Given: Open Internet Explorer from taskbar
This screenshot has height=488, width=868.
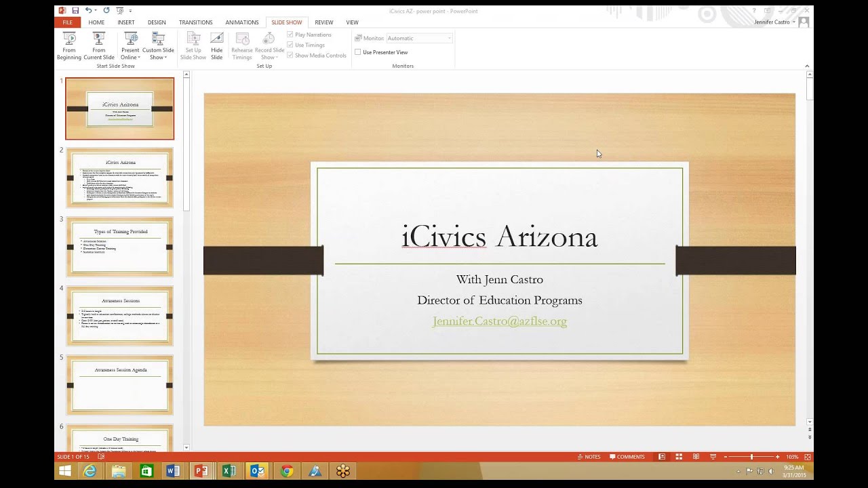Looking at the screenshot, I should tap(90, 470).
